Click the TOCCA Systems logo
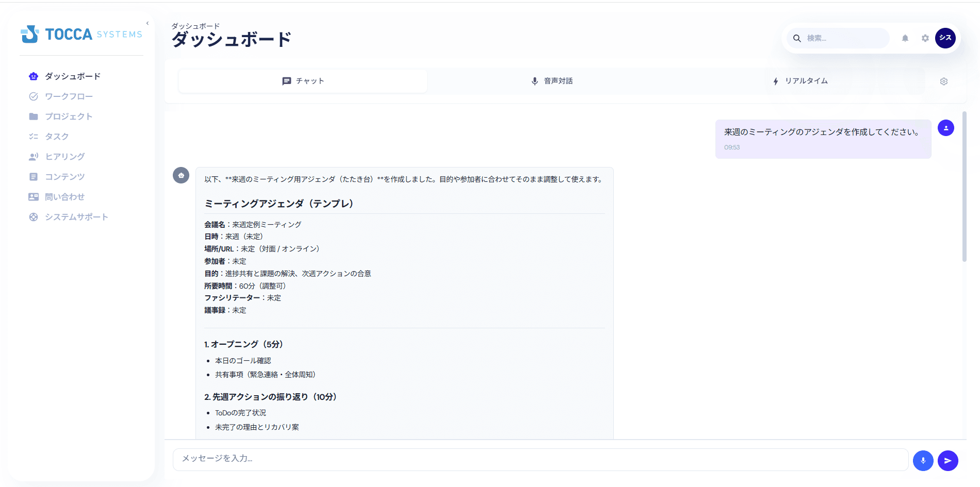 (81, 34)
